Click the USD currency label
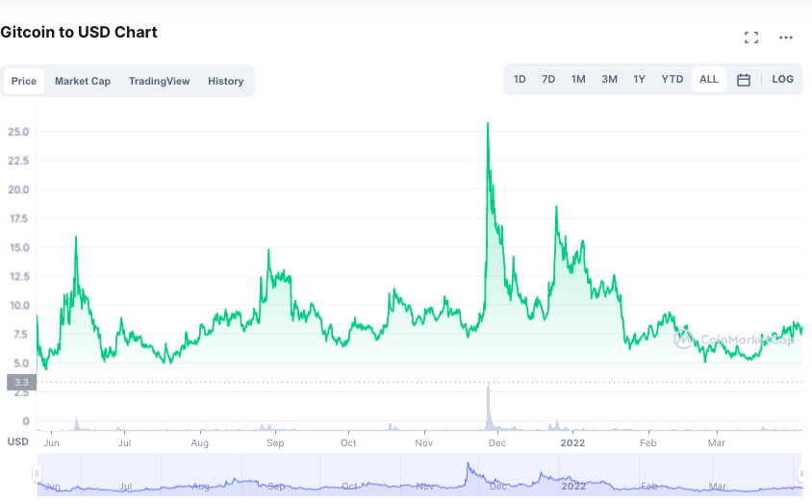812x504 pixels. tap(17, 441)
